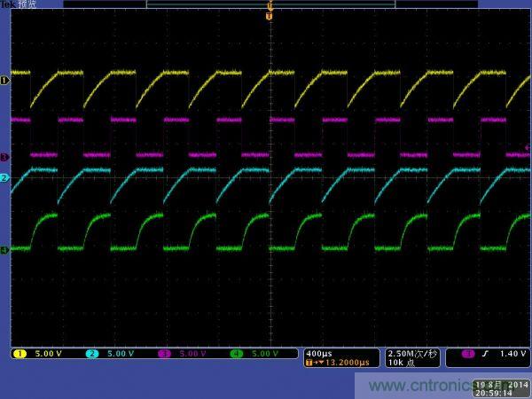This screenshot has height=399, width=532.
Task: Toggle channel 2 cyan badge in readout bar
Action: coord(92,353)
